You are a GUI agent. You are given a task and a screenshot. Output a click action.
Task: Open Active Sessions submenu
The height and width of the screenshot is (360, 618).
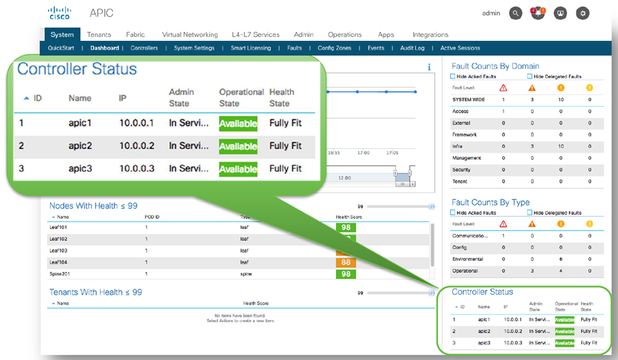pos(460,48)
